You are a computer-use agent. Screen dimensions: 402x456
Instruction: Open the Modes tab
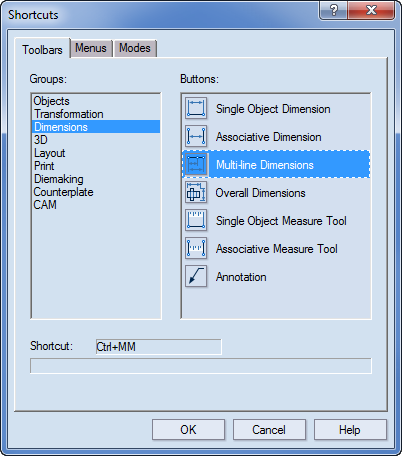pyautogui.click(x=135, y=48)
